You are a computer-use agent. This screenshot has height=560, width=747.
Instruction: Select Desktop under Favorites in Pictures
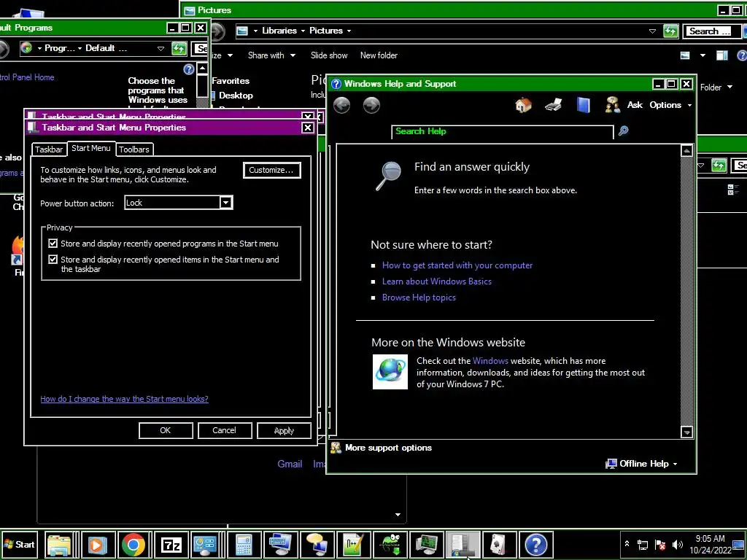click(x=236, y=96)
